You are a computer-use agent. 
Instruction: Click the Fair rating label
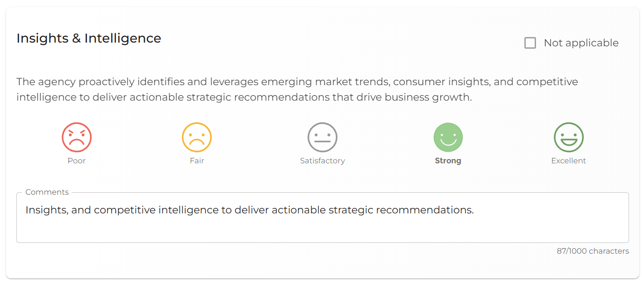(x=197, y=161)
